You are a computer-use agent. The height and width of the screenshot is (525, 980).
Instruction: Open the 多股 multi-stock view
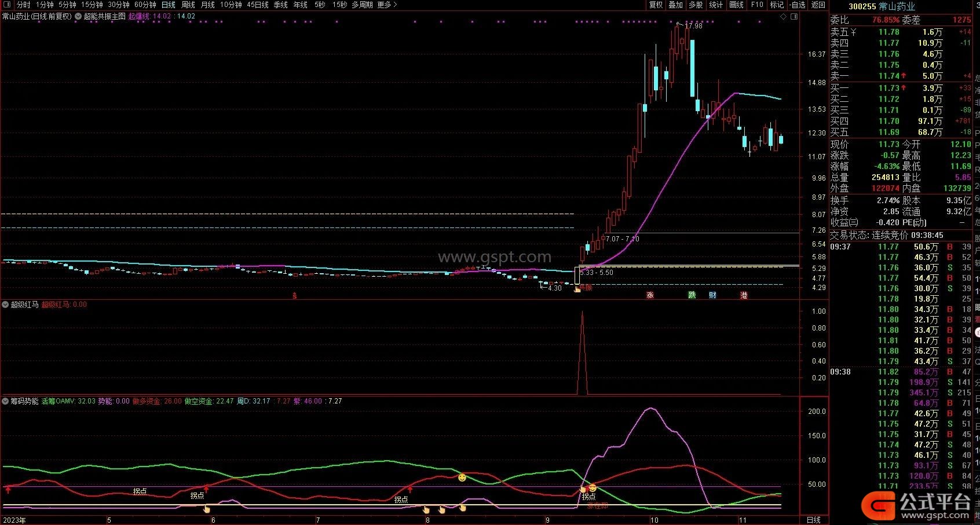[x=696, y=5]
